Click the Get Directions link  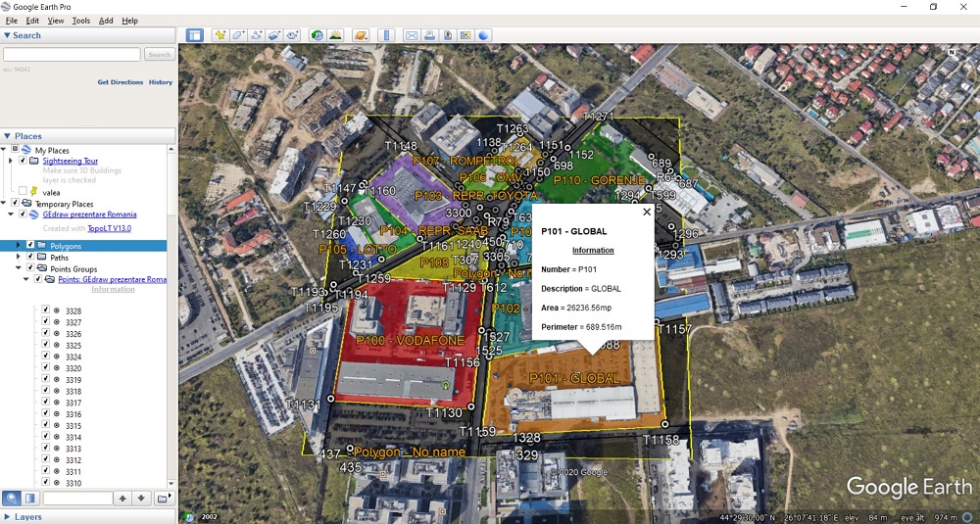point(120,82)
